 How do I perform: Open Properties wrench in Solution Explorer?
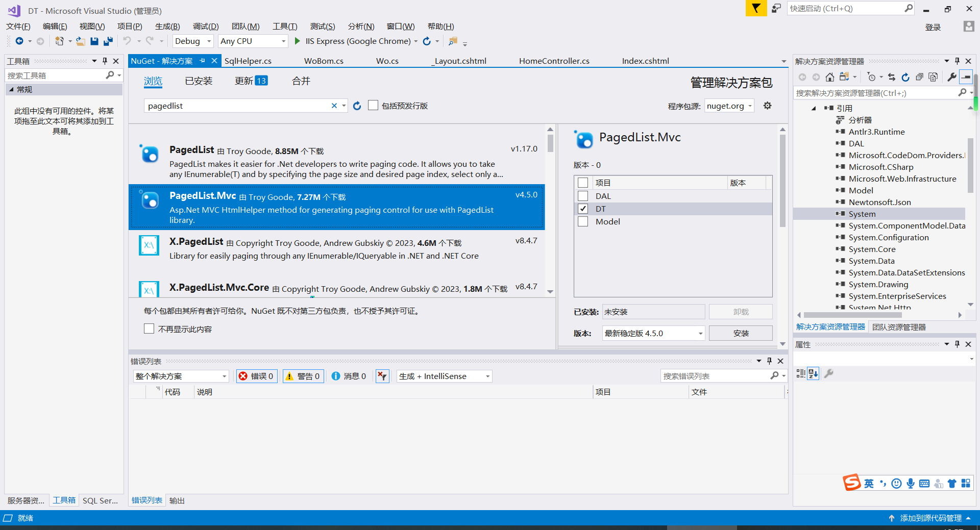click(952, 77)
